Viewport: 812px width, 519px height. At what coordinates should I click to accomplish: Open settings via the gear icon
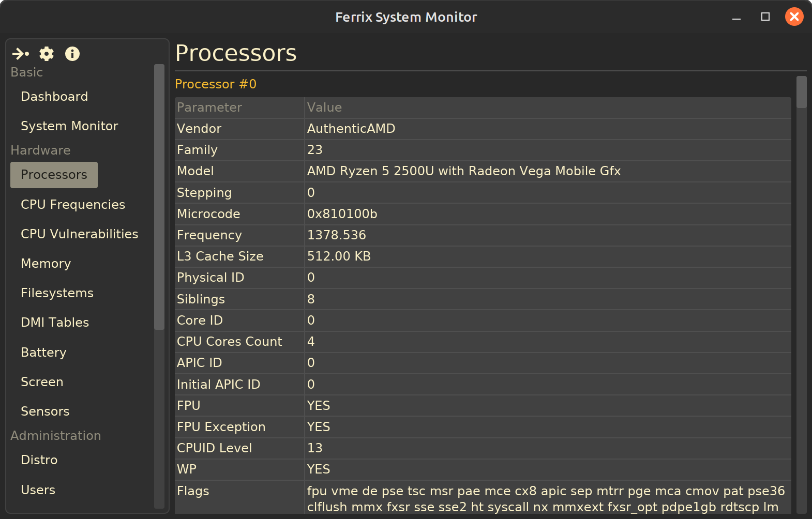[47, 54]
